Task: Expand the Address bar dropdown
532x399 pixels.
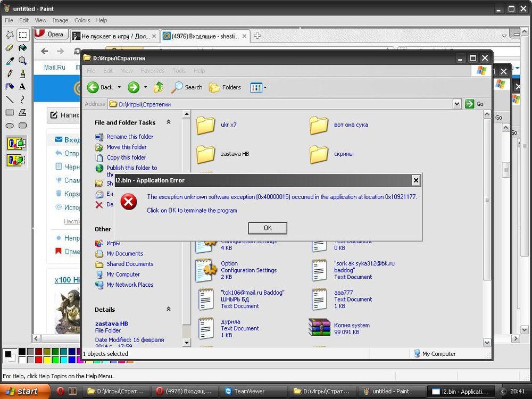Action: click(x=456, y=104)
